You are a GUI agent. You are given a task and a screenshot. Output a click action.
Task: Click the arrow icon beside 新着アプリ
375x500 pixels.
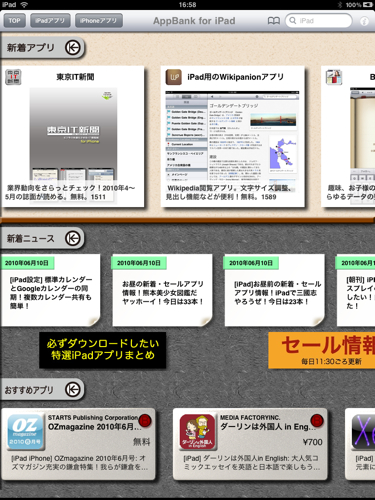pyautogui.click(x=73, y=48)
